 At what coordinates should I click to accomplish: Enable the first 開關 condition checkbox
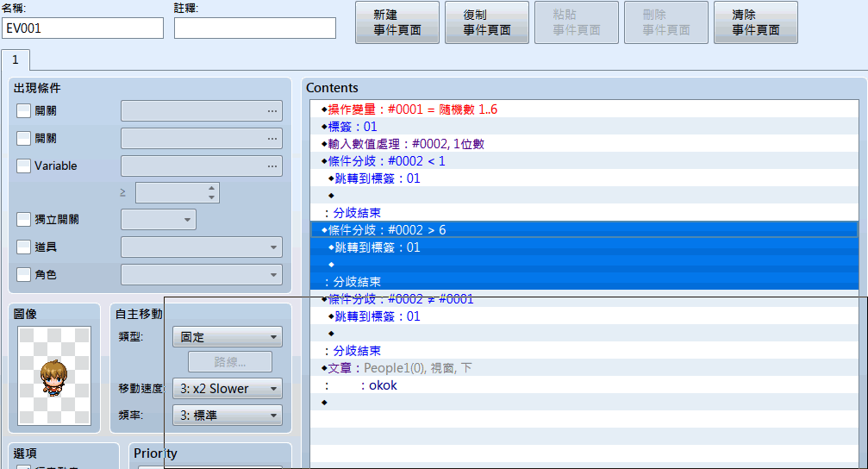[23, 110]
